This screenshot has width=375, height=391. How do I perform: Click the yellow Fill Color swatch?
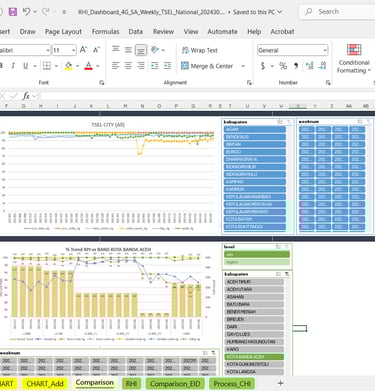(x=69, y=66)
